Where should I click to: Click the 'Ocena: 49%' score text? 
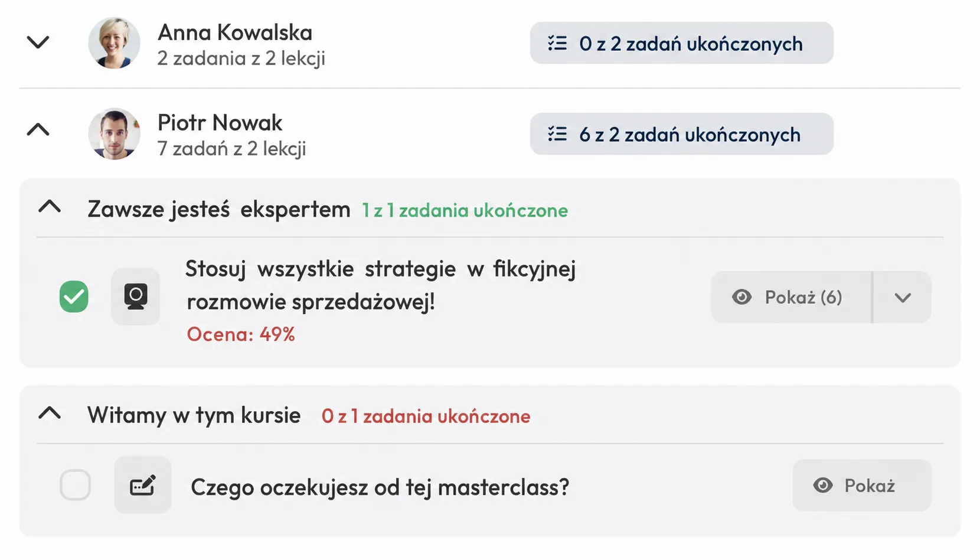(241, 334)
